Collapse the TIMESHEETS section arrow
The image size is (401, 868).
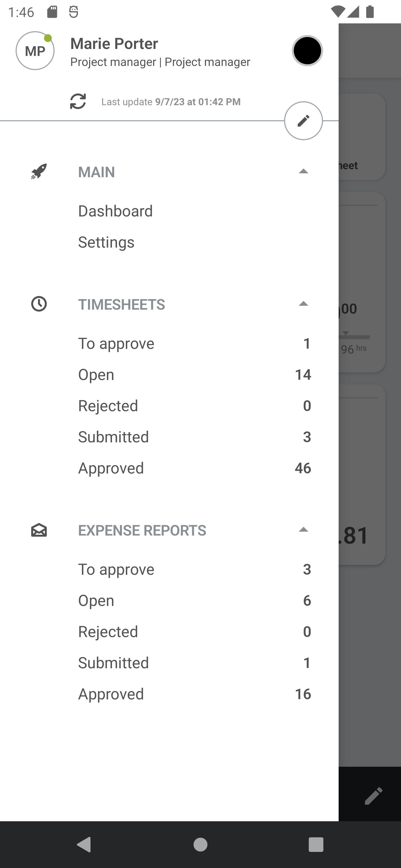[303, 304]
